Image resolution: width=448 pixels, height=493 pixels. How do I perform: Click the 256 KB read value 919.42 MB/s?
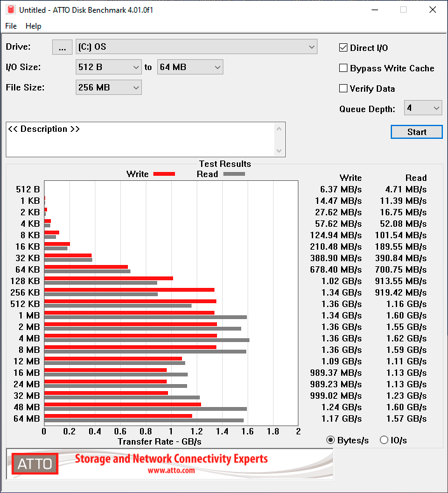pos(400,292)
